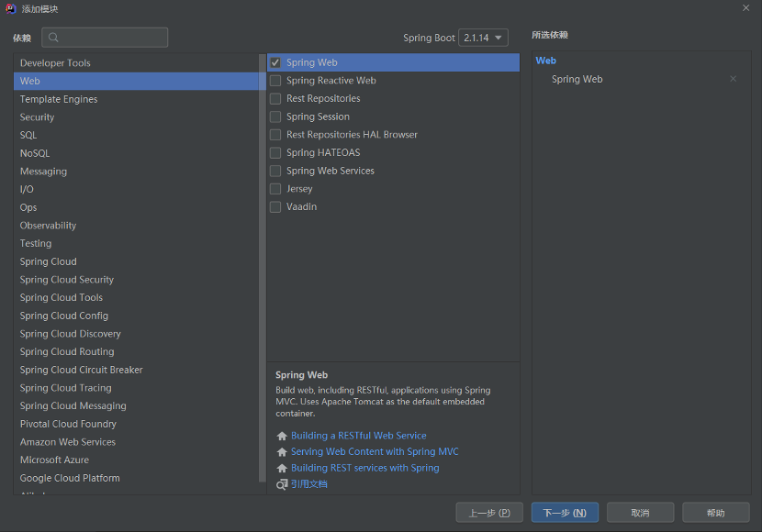762x532 pixels.
Task: Close the add module dialog
Action: 746,8
